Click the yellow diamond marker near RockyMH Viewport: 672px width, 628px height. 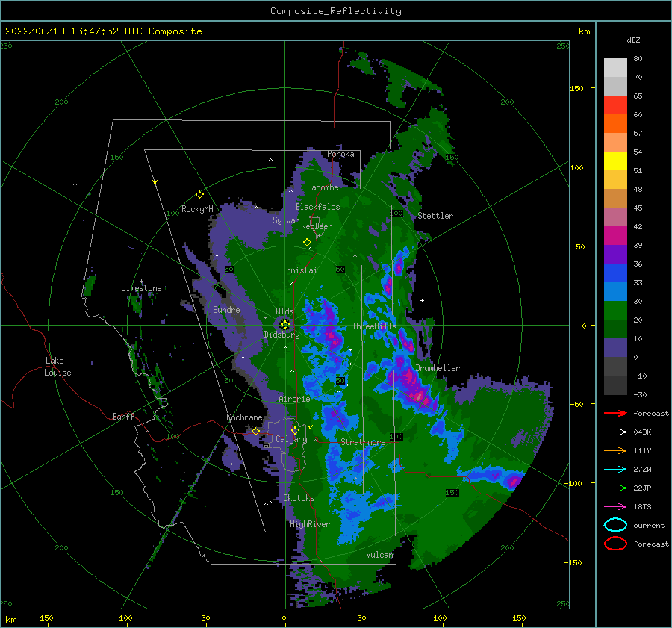click(x=199, y=195)
